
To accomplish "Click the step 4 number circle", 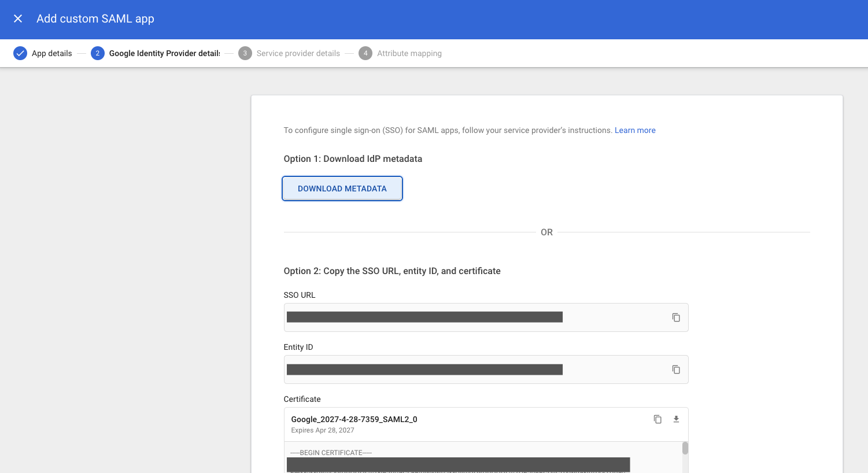I will (x=365, y=53).
